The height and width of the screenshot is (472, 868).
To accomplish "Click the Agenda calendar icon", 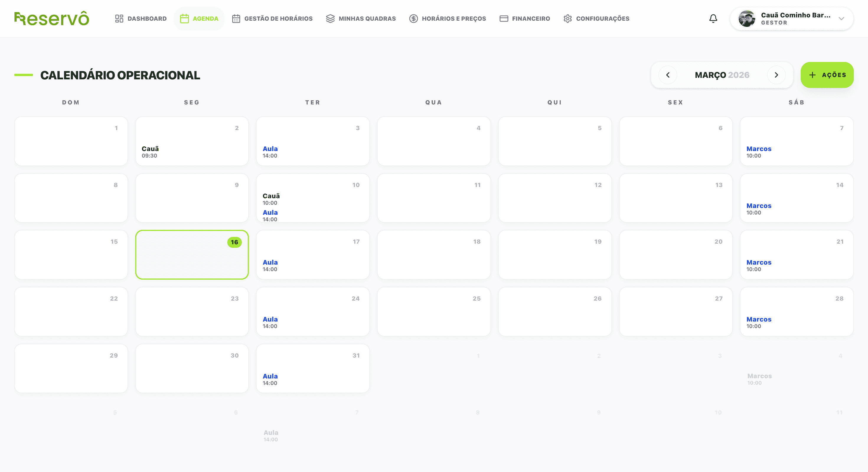I will tap(184, 19).
